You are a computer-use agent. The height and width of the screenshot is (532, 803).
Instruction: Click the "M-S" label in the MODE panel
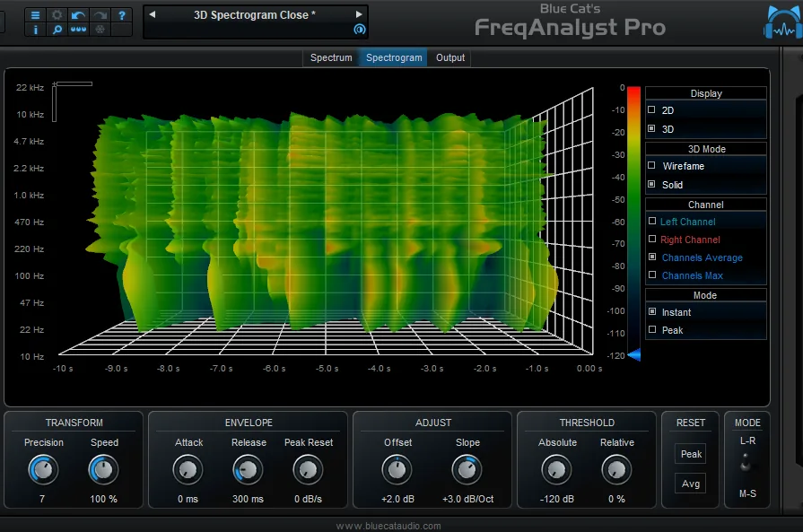pos(747,493)
